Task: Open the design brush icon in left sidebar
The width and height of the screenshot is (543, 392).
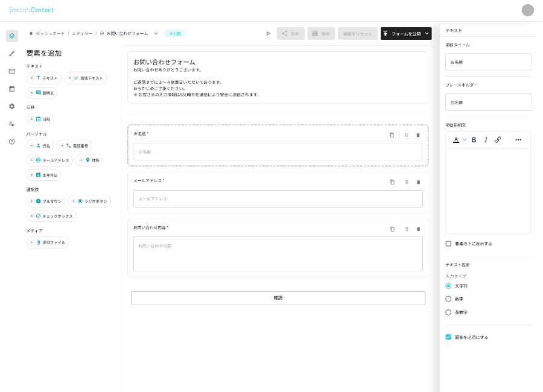Action: pos(12,54)
